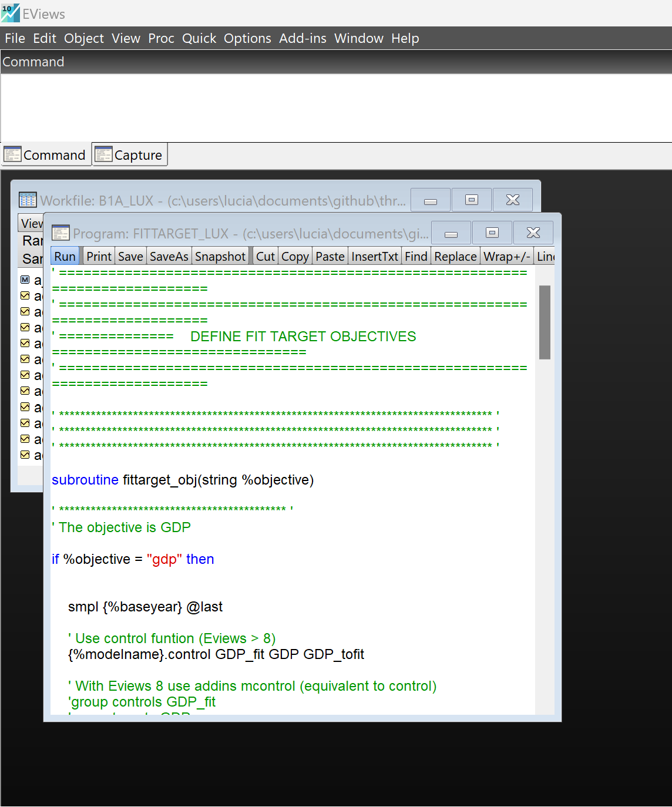Viewport: 672px width, 807px height.
Task: Click the Replace toolbar button
Action: click(455, 257)
